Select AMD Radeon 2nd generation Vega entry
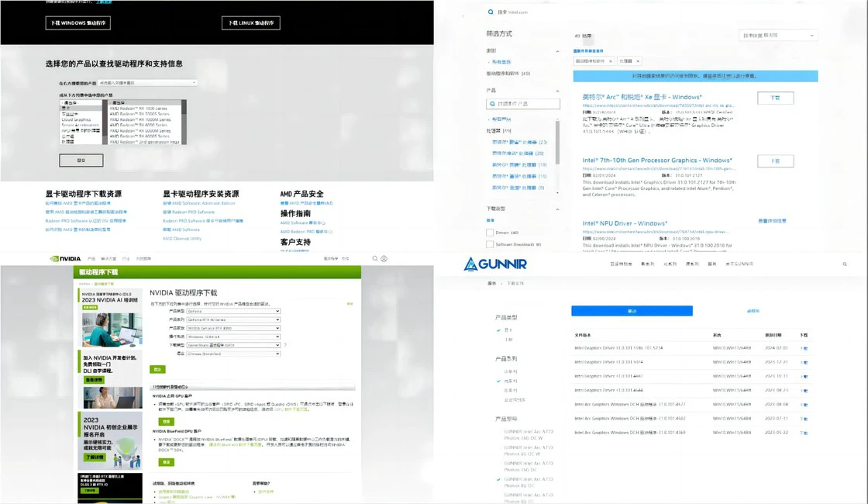868x504 pixels. pyautogui.click(x=144, y=142)
